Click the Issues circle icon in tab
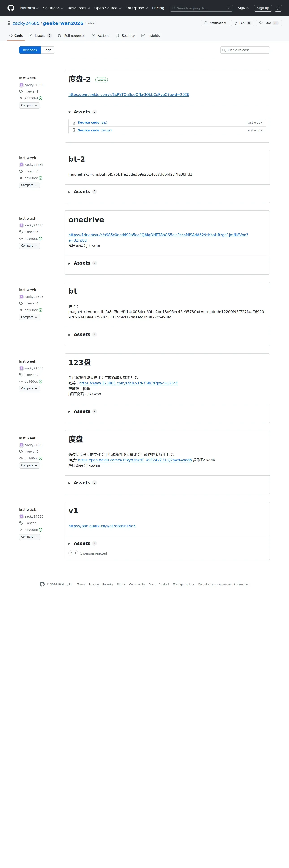Viewport: 289px width, 868px height. 30,36
